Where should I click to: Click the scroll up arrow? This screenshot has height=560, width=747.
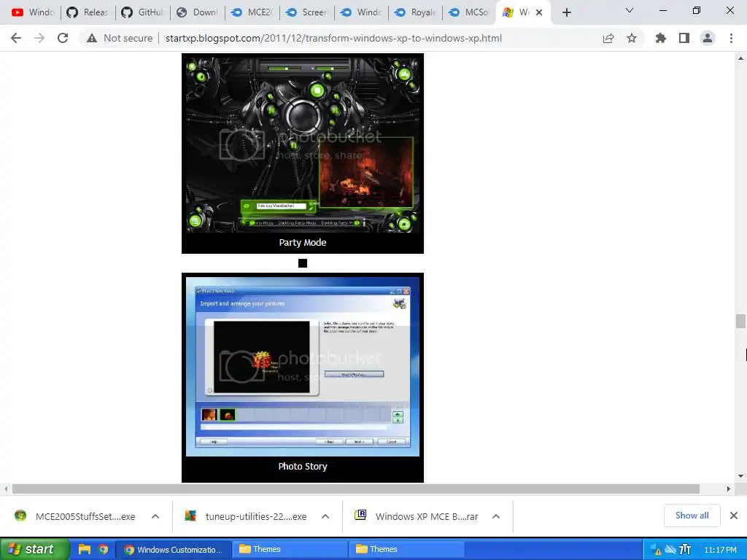tap(740, 58)
